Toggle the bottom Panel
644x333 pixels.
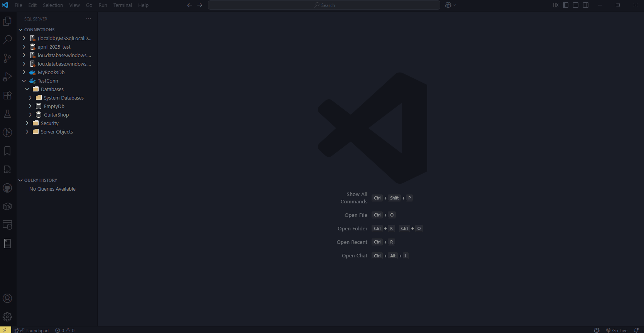coord(576,5)
